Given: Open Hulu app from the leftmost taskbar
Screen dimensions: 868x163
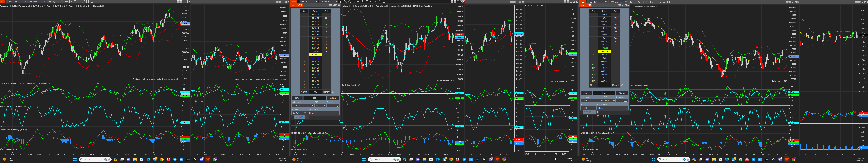Looking at the screenshot, I should click(x=188, y=159).
